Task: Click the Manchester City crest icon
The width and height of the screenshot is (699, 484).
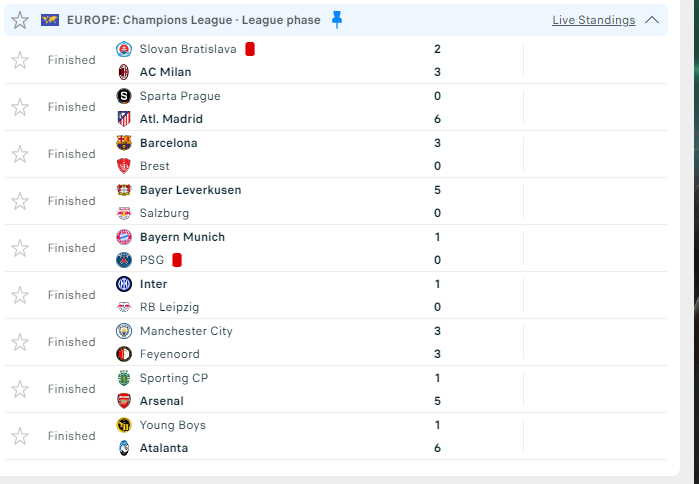Action: point(124,331)
